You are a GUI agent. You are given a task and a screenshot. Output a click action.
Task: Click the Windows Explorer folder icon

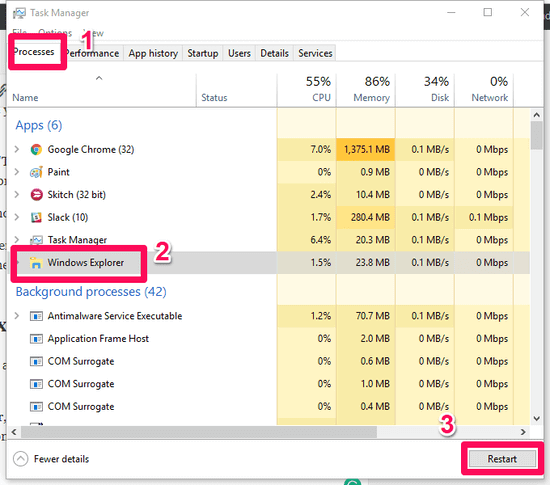point(36,263)
